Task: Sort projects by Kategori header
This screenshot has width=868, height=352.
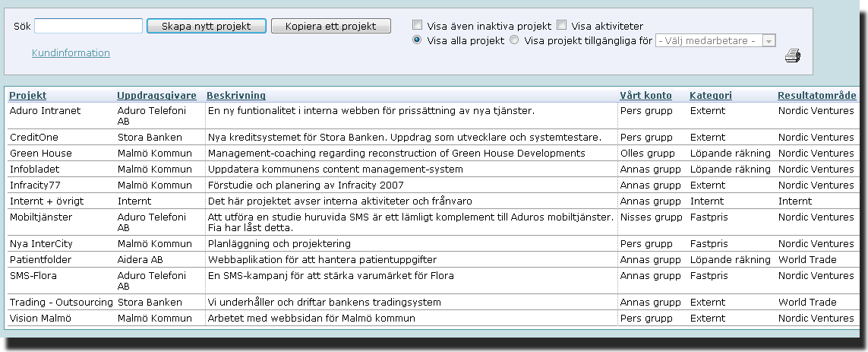Action: 710,95
